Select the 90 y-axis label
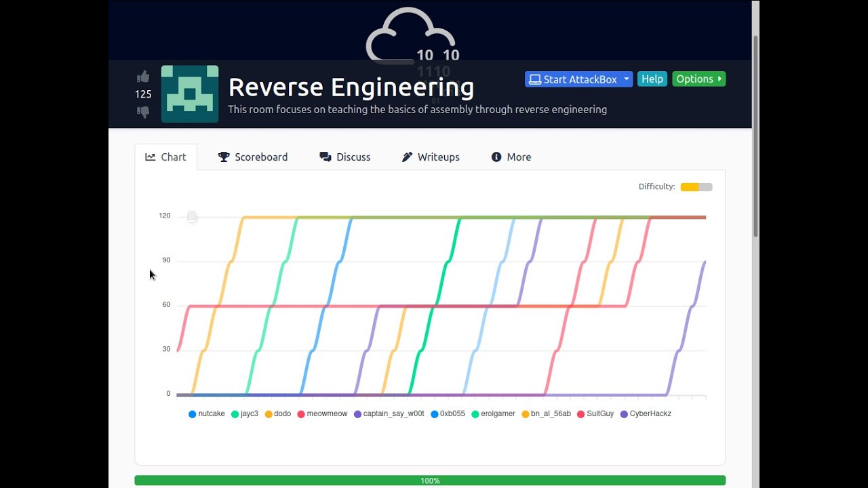 click(x=166, y=260)
